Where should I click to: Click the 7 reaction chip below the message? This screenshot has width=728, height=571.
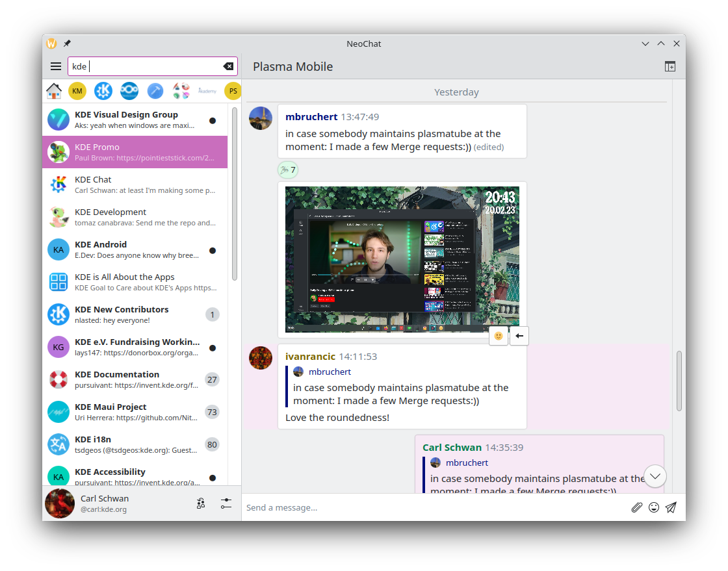288,170
